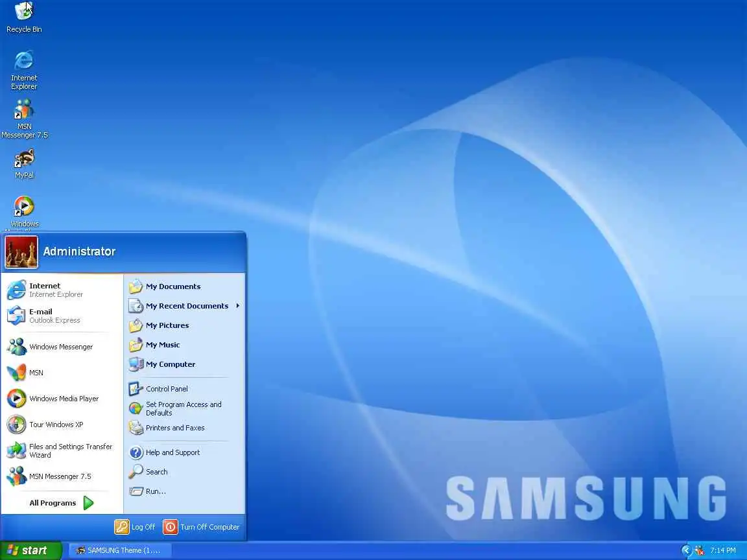Open the MSN butterfly icon
747x560 pixels.
(x=16, y=373)
